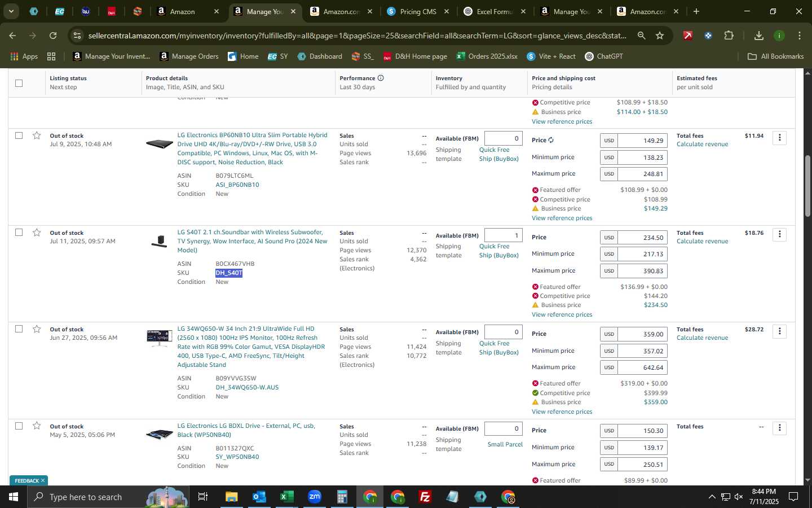812x508 pixels.
Task: Open Task View on the taskbar
Action: click(202, 497)
